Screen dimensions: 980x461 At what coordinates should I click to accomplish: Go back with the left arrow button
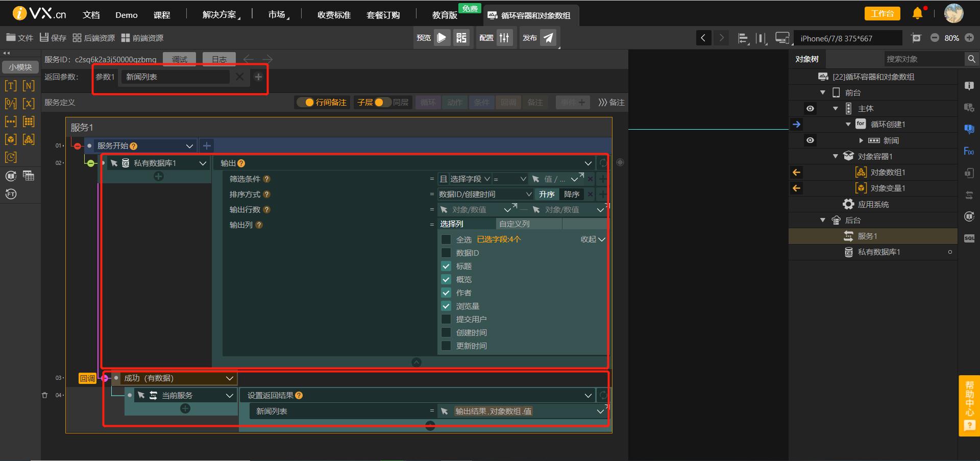point(703,38)
